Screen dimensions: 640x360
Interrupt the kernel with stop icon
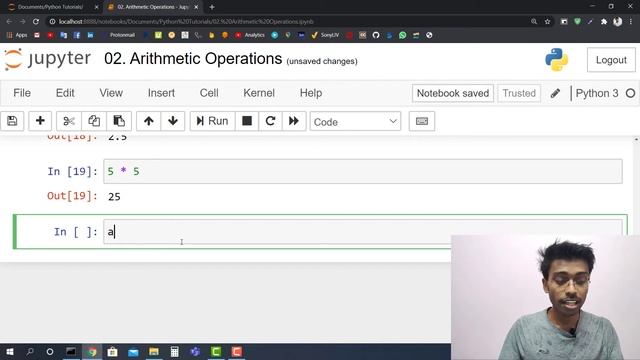[247, 121]
